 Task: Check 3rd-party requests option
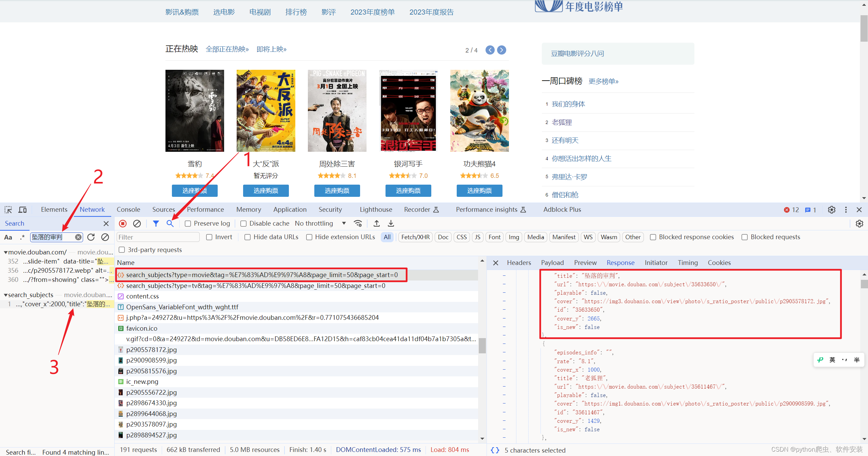coord(122,250)
